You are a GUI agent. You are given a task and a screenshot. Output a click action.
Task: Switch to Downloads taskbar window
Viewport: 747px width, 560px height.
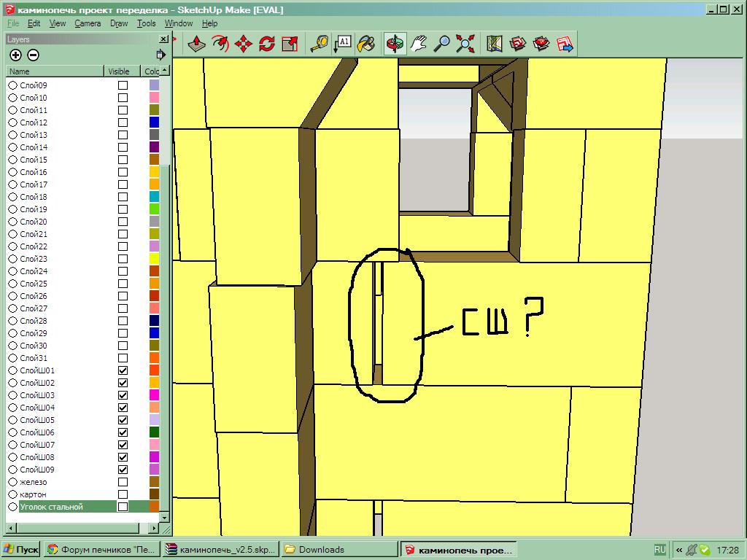[338, 550]
